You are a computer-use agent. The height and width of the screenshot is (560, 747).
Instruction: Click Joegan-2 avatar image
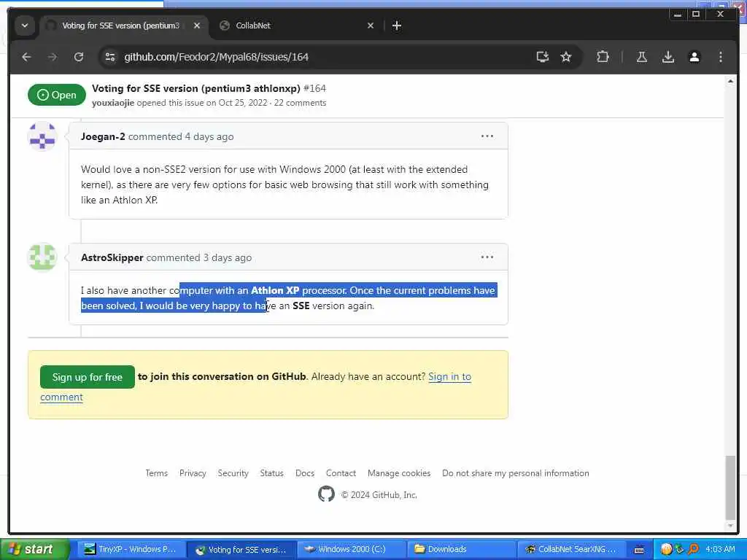coord(42,136)
